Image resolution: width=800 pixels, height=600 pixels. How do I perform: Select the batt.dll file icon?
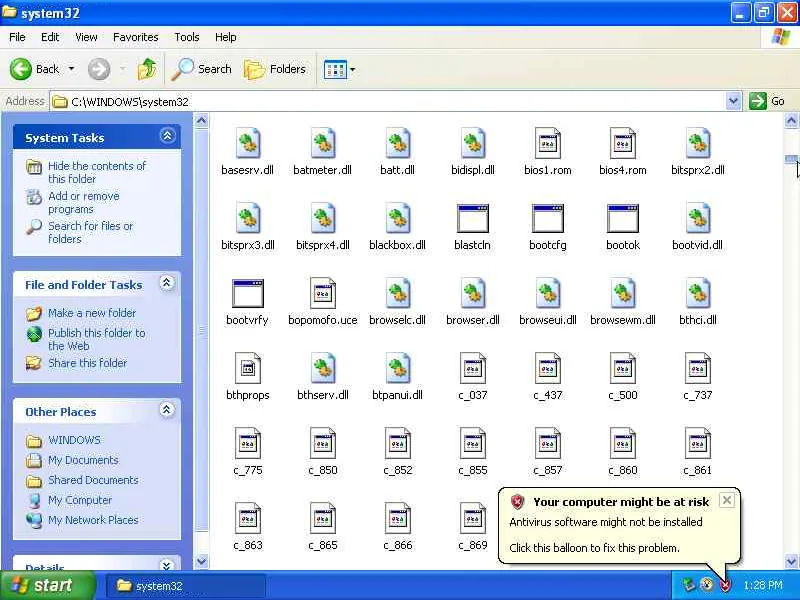click(x=398, y=143)
